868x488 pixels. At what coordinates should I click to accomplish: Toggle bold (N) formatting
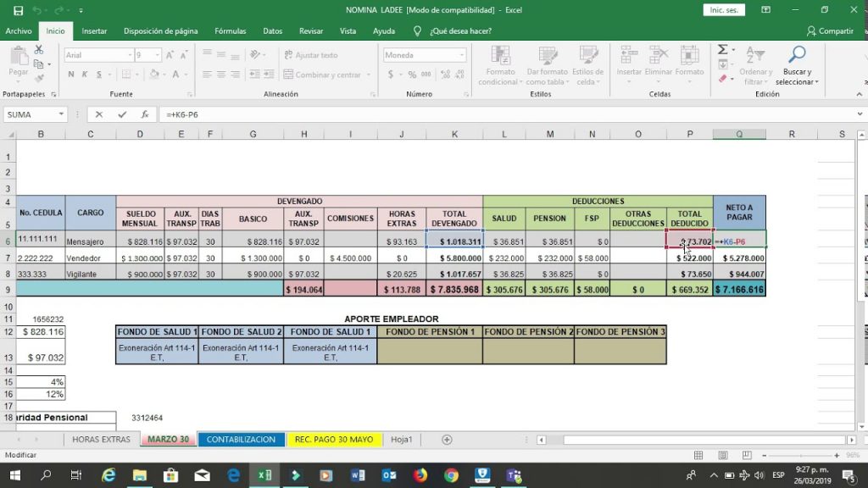coord(70,74)
